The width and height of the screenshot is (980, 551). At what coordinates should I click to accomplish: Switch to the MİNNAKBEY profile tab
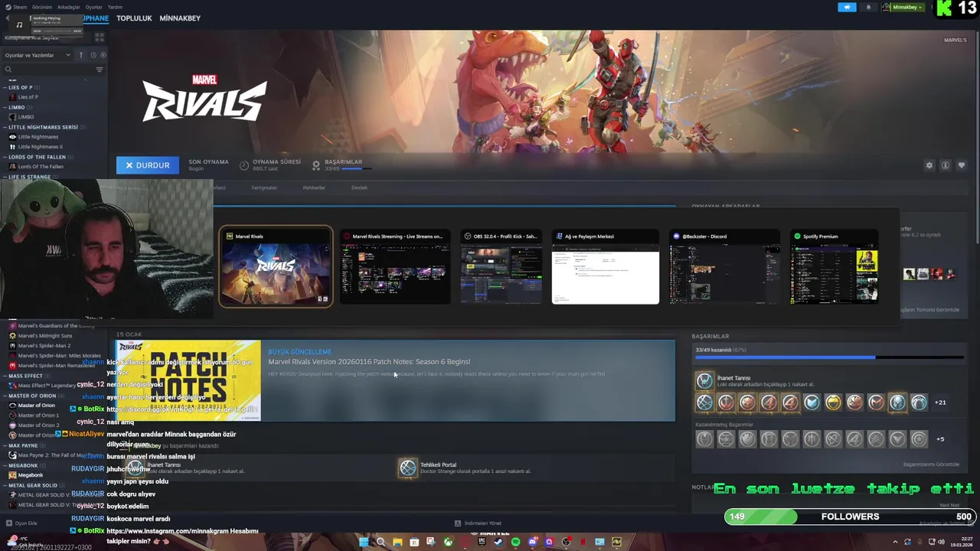pyautogui.click(x=180, y=18)
